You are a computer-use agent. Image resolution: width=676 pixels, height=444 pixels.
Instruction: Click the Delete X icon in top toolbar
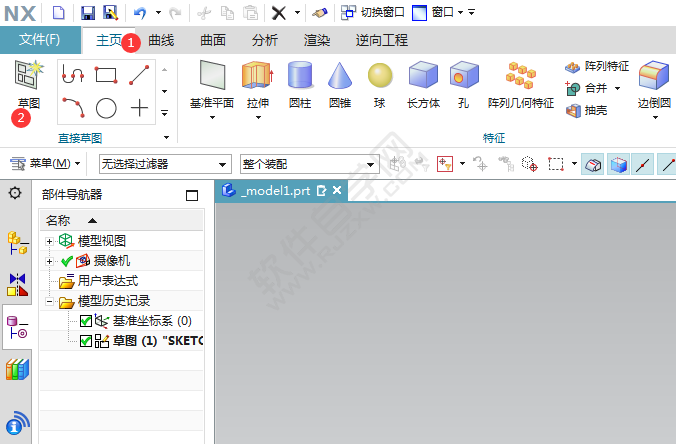(x=279, y=13)
